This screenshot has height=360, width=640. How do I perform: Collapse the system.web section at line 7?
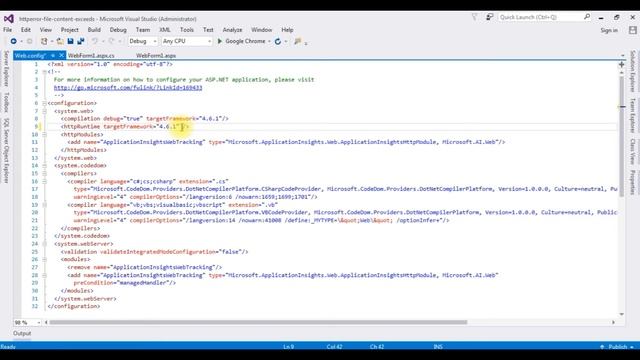click(44, 111)
